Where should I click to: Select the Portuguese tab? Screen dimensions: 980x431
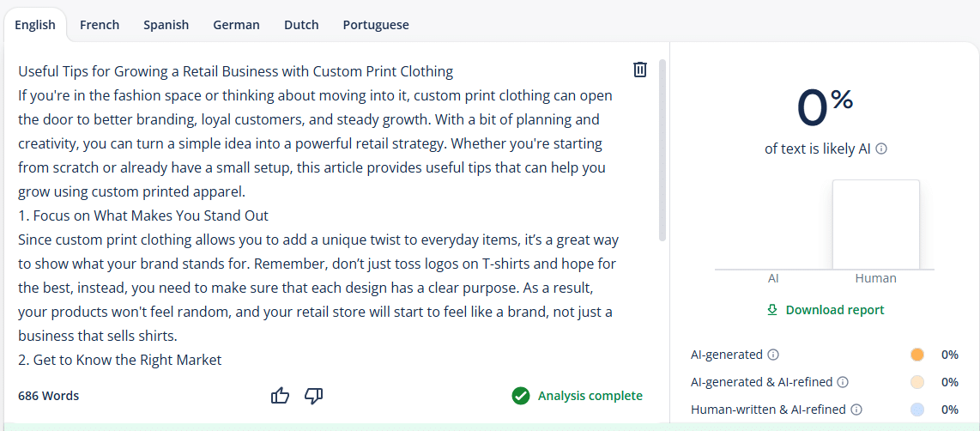coord(376,25)
